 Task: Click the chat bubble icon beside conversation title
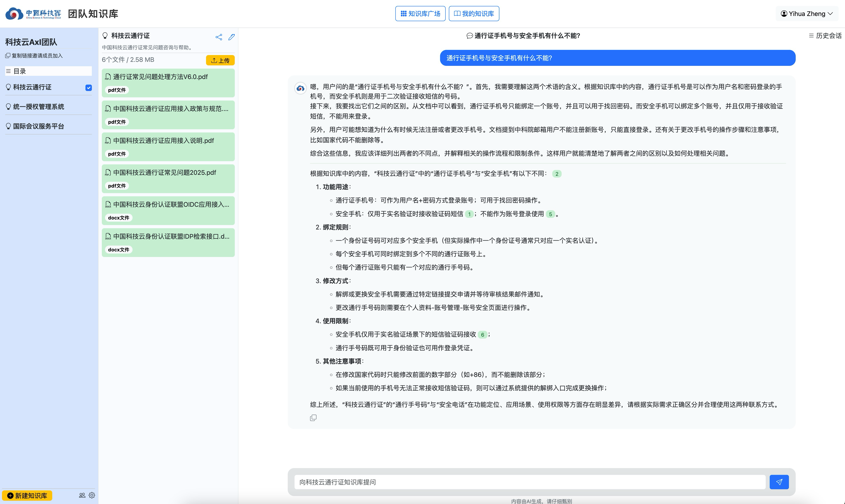pyautogui.click(x=470, y=36)
